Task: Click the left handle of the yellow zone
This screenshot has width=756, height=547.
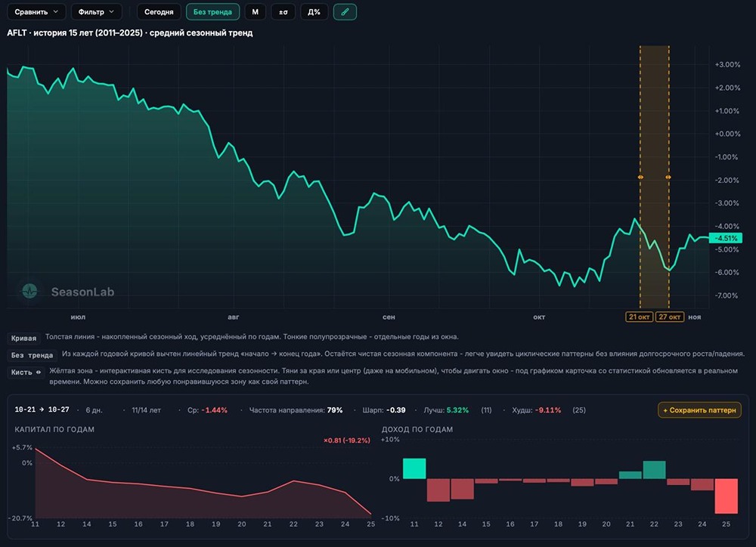Action: [x=640, y=178]
